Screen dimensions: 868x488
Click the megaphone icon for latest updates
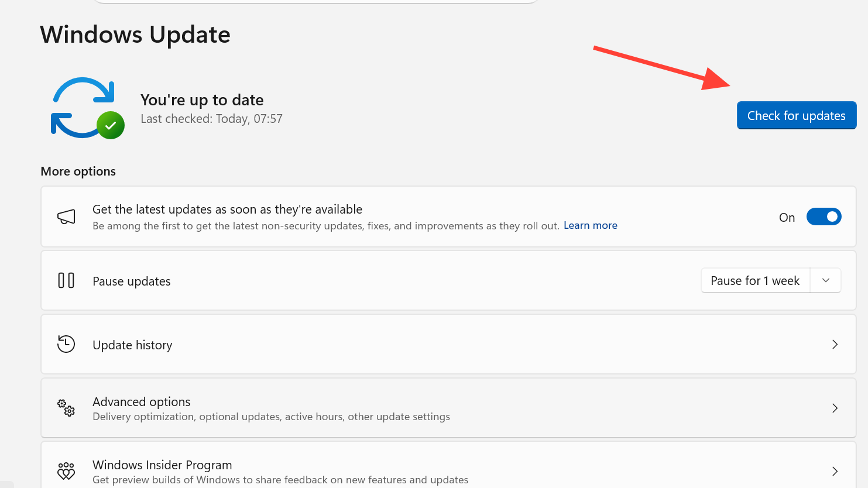[66, 216]
